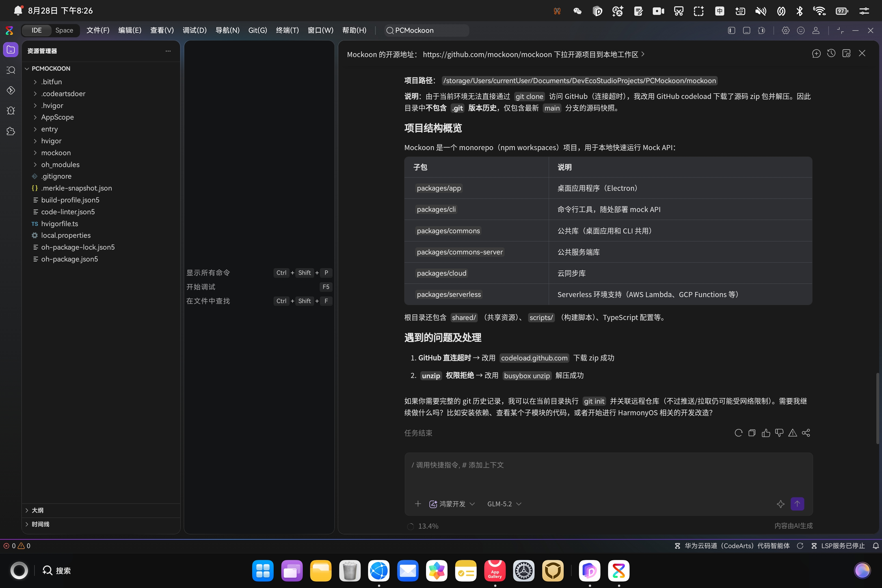
Task: Click the explorer more actions ellipsis
Action: 168,51
